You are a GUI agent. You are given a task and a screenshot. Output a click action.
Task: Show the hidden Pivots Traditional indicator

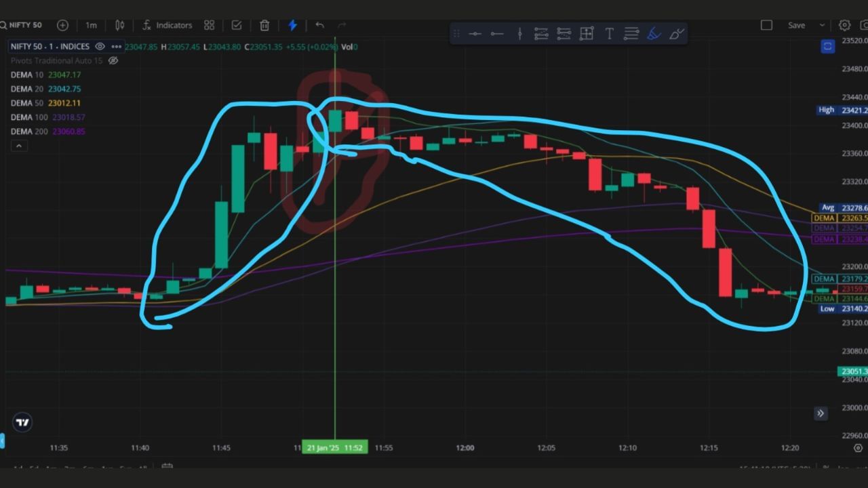(113, 60)
